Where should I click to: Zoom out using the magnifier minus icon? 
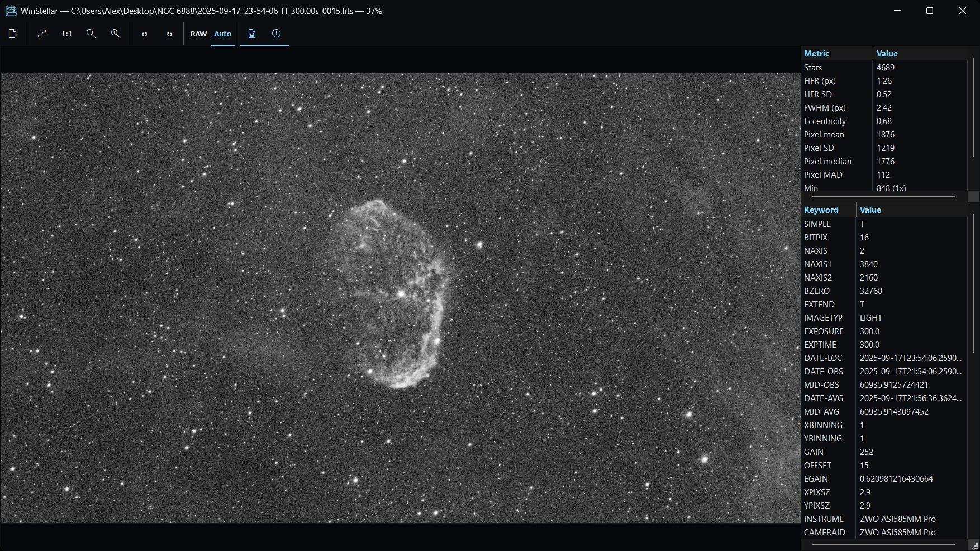91,34
